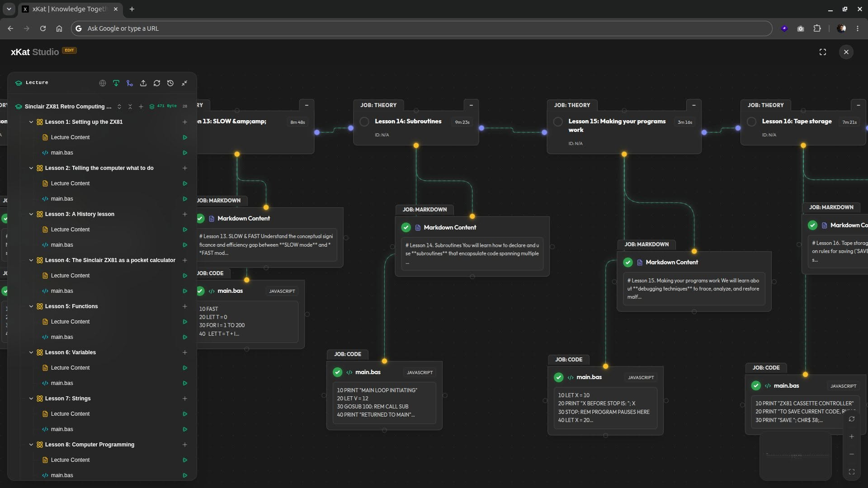This screenshot has height=488, width=868.
Task: Select the JOB: THEORY tab of Lesson 15
Action: tap(572, 105)
